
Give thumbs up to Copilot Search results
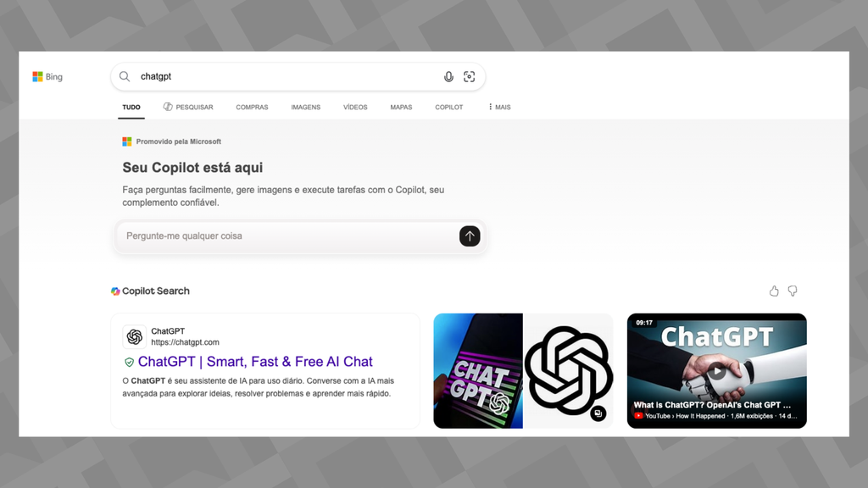pyautogui.click(x=773, y=291)
